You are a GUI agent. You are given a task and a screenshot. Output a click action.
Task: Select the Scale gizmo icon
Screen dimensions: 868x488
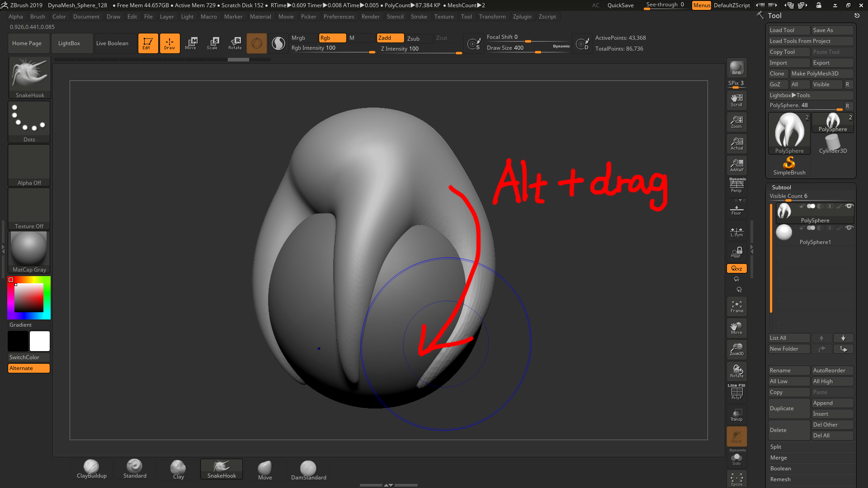(x=212, y=43)
